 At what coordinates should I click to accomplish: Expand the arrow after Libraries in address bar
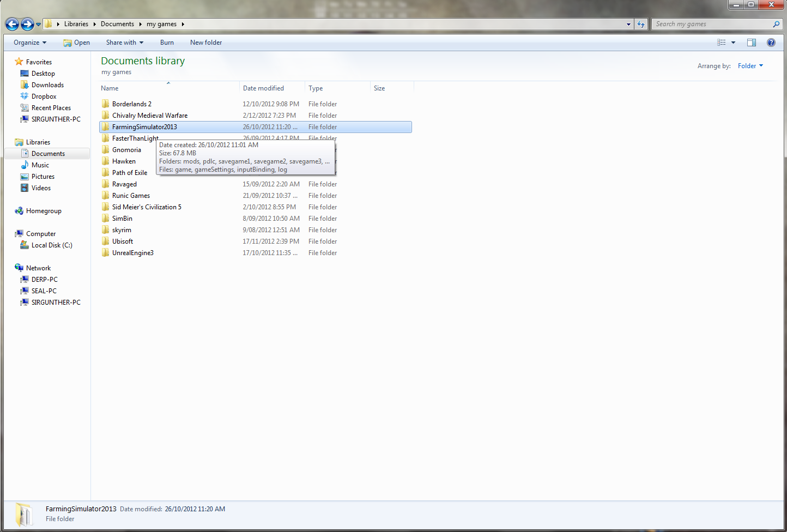(95, 24)
